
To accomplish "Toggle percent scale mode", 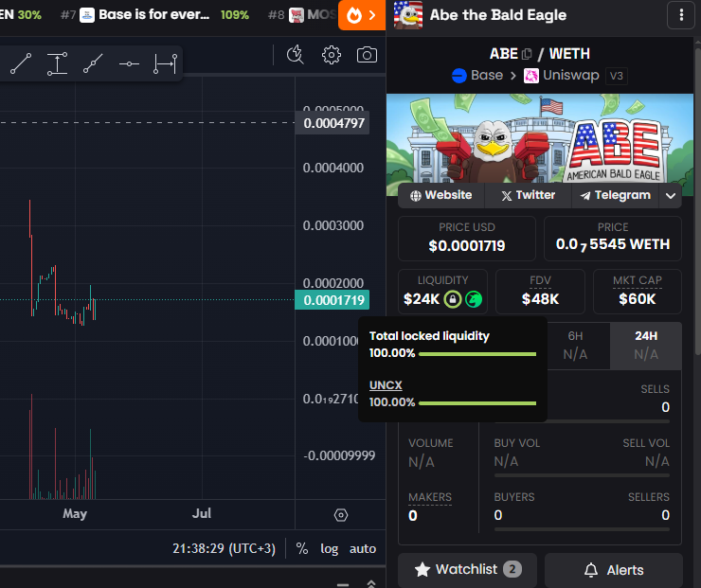I will (x=302, y=548).
